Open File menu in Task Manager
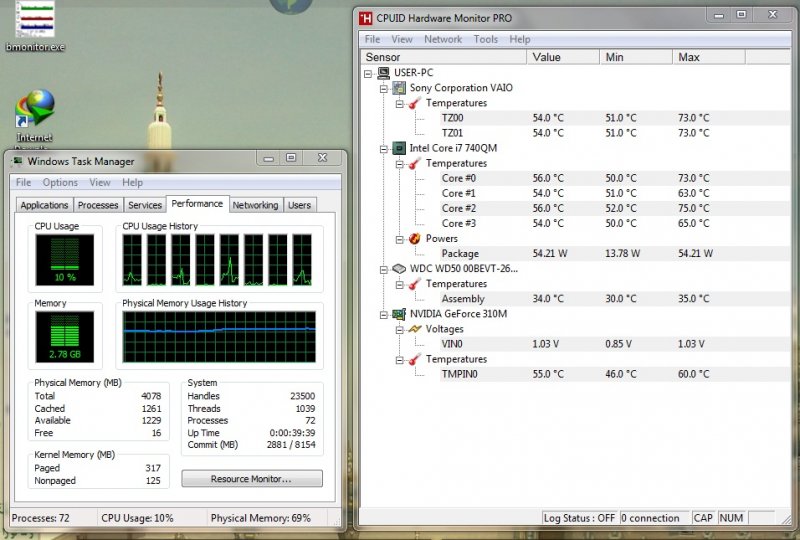Image resolution: width=800 pixels, height=540 pixels. click(x=23, y=182)
